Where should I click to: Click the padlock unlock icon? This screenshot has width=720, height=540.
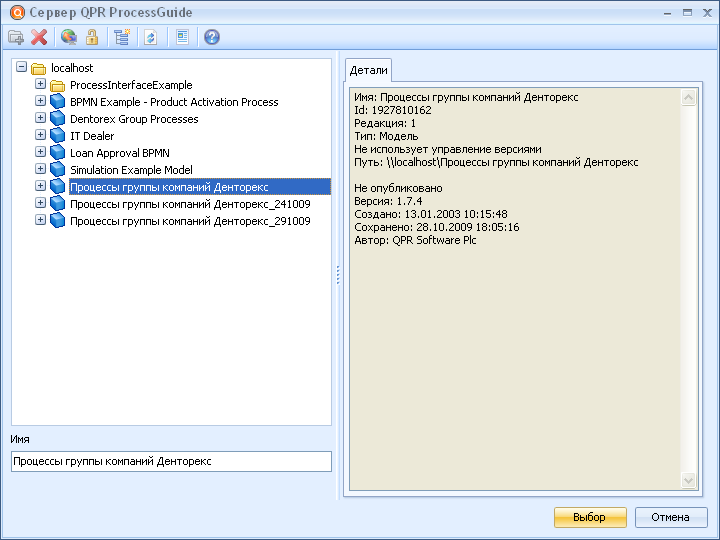[x=92, y=37]
